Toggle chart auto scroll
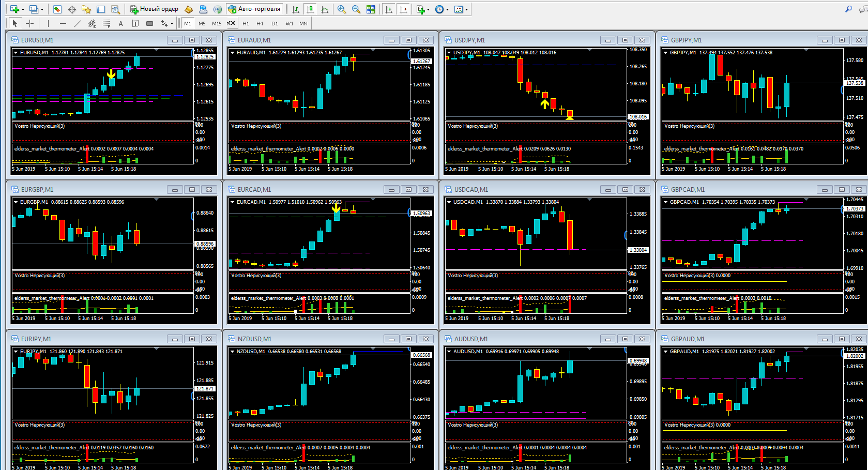The width and height of the screenshot is (868, 470). 389,9
